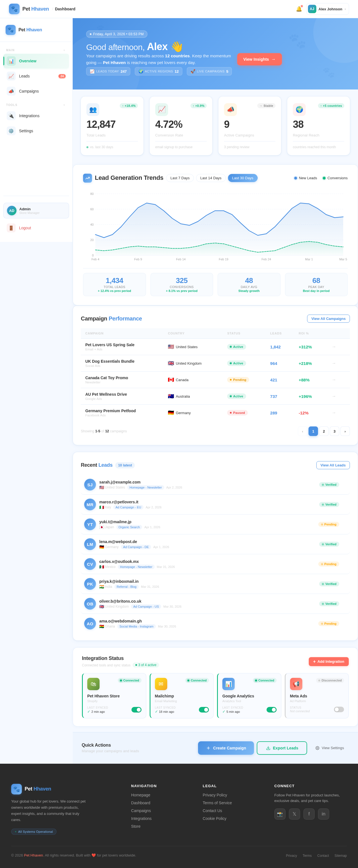Open Settings in the sidebar
This screenshot has height=868, width=358.
[36, 131]
